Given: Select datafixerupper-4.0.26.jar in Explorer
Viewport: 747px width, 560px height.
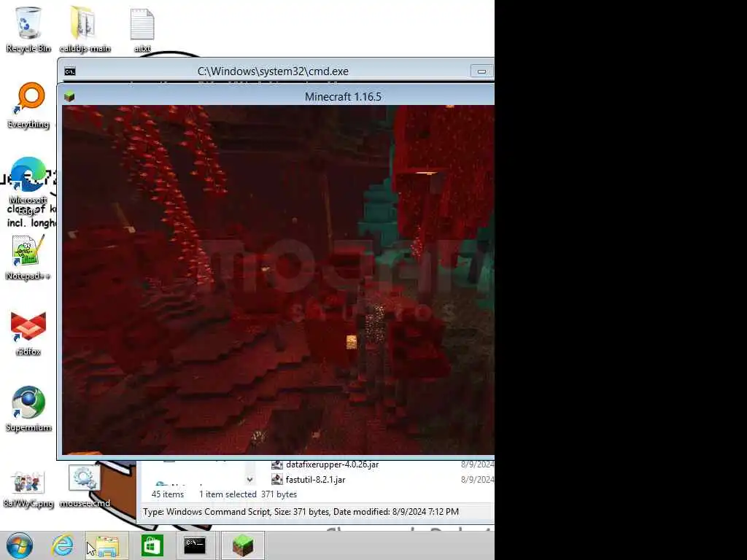Looking at the screenshot, I should click(x=333, y=464).
